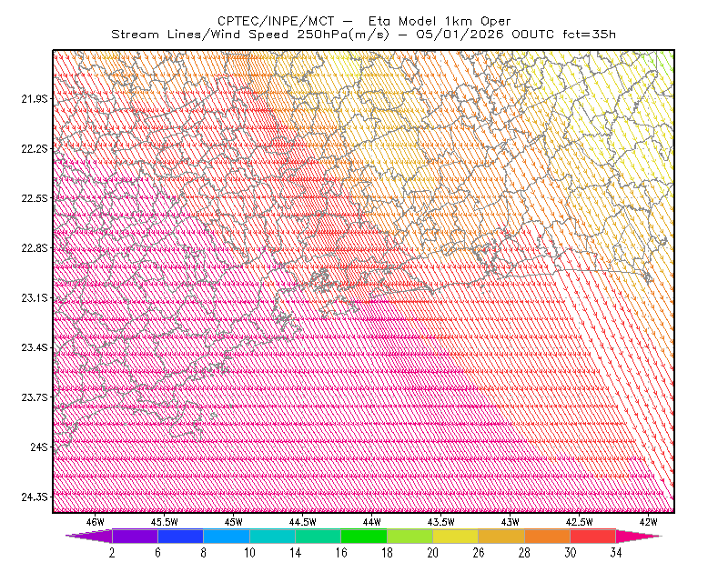728x562 pixels.
Task: Click the dark blue 6-8 legend swatch
Action: [x=180, y=536]
